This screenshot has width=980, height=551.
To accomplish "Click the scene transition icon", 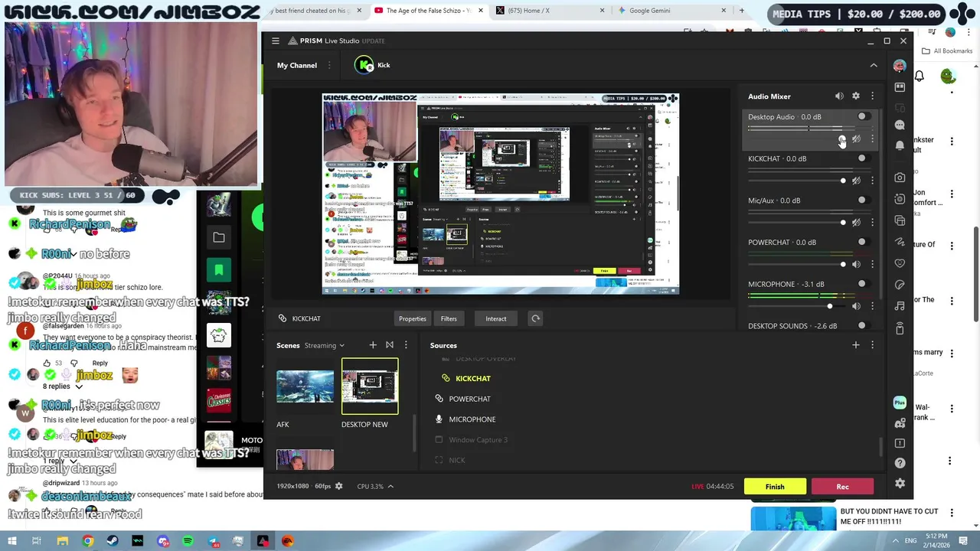I will [390, 345].
